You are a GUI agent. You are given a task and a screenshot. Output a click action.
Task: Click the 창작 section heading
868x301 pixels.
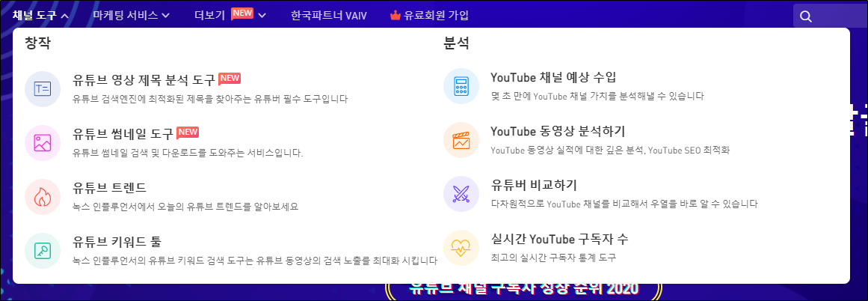click(37, 43)
